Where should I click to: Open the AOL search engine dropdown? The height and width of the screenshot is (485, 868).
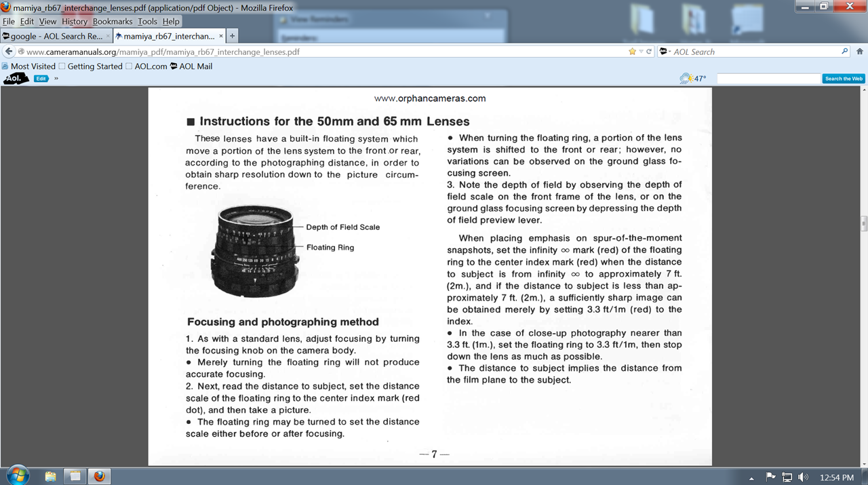(665, 52)
